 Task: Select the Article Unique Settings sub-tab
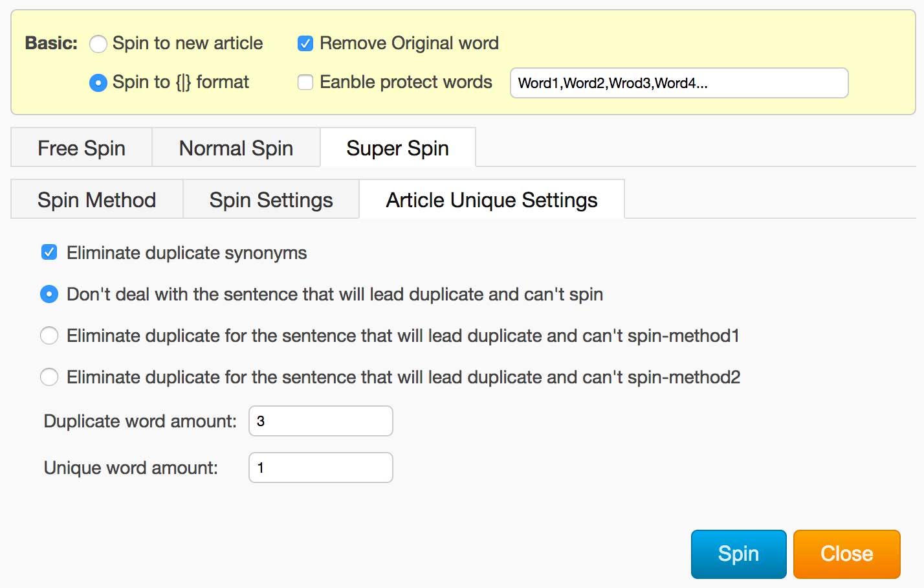(491, 200)
